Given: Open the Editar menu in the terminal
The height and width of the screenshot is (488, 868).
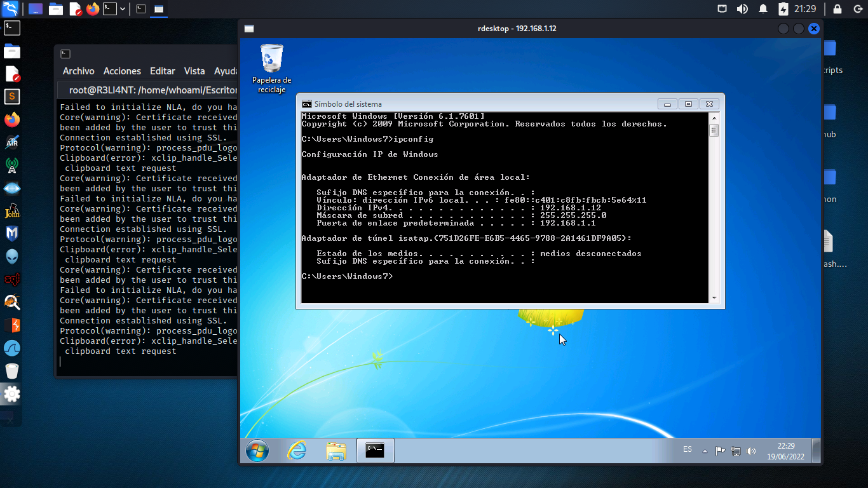Looking at the screenshot, I should 163,71.
